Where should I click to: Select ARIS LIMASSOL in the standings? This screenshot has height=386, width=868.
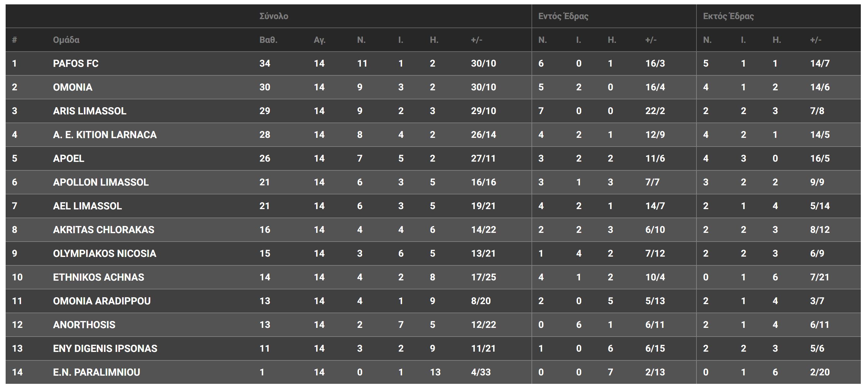click(89, 111)
